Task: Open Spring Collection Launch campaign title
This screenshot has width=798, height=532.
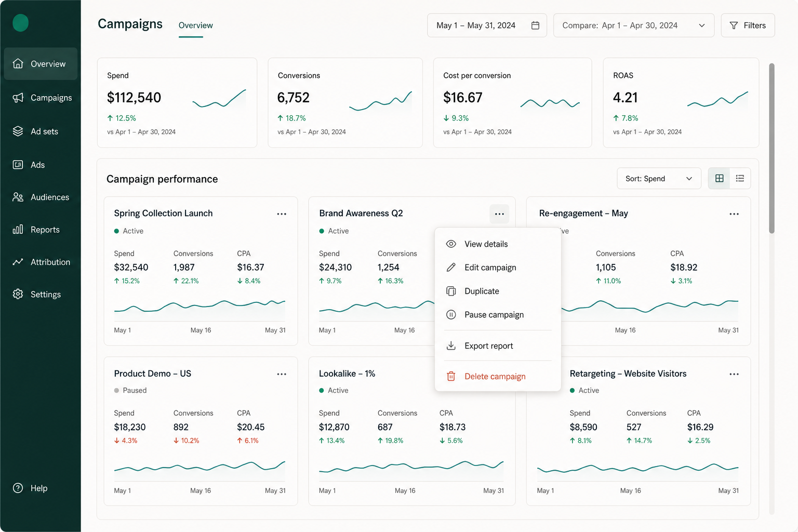Action: (163, 214)
